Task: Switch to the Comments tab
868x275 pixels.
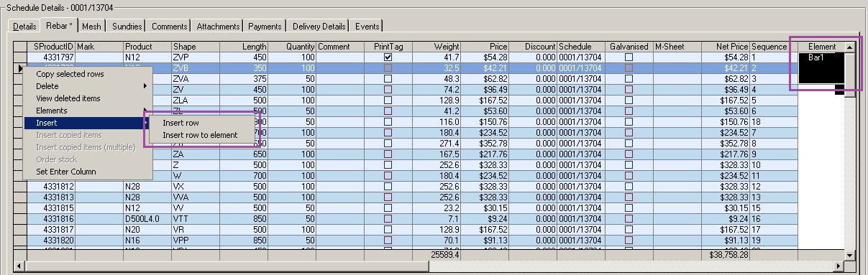Action: tap(169, 27)
